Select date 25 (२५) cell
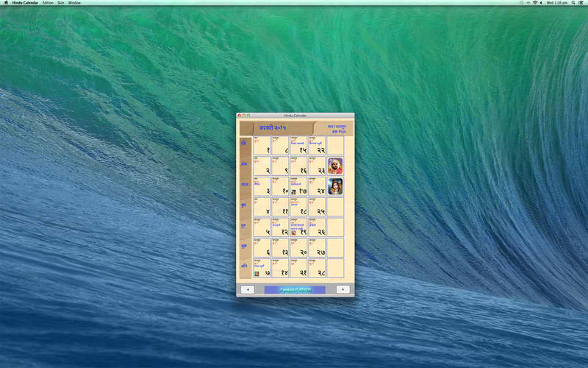The image size is (588, 368). click(x=317, y=207)
